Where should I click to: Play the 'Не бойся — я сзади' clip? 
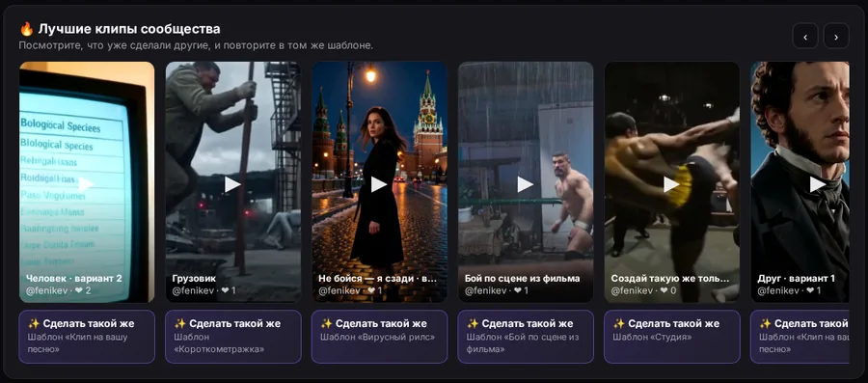pos(379,184)
